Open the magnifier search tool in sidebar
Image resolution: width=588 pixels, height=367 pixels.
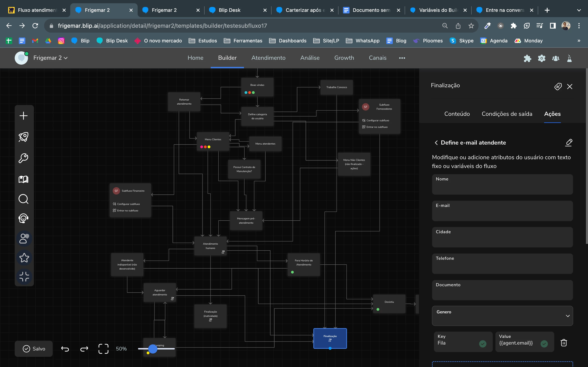23,199
